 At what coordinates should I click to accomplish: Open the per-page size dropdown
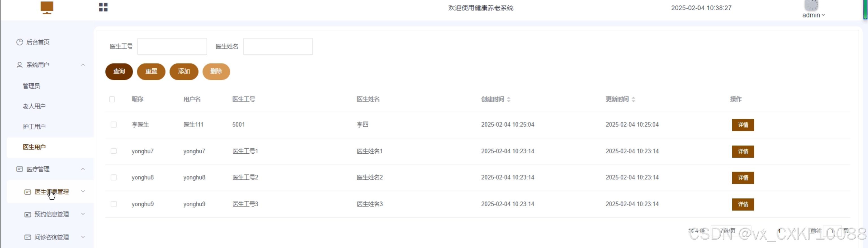pyautogui.click(x=731, y=231)
